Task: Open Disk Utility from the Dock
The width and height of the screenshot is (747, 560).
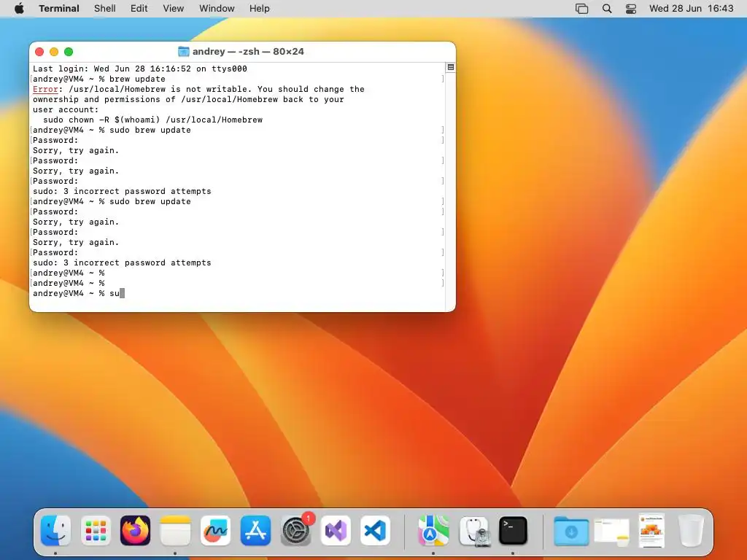Action: coord(473,530)
